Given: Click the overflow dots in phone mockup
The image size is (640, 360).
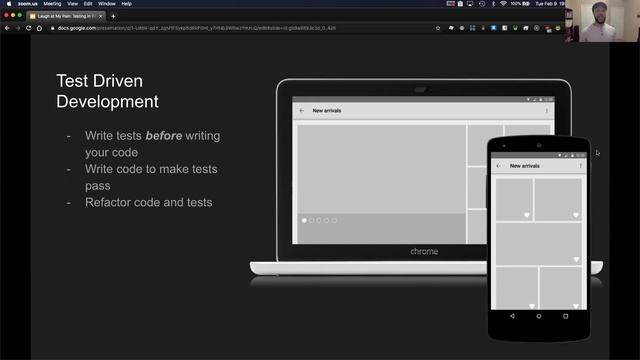Looking at the screenshot, I should pos(580,166).
